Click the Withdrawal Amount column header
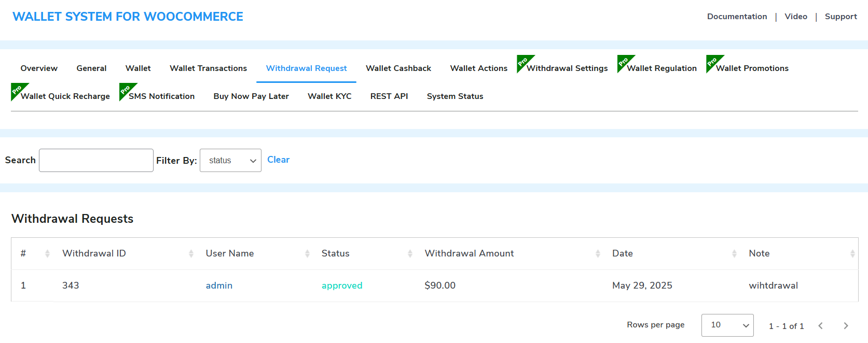Viewport: 868px width, 343px height. pyautogui.click(x=469, y=253)
